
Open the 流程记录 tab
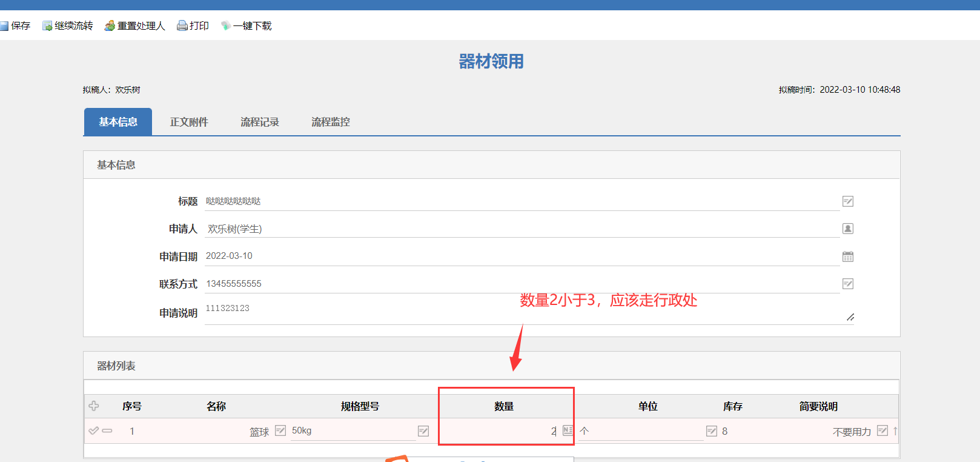[260, 122]
